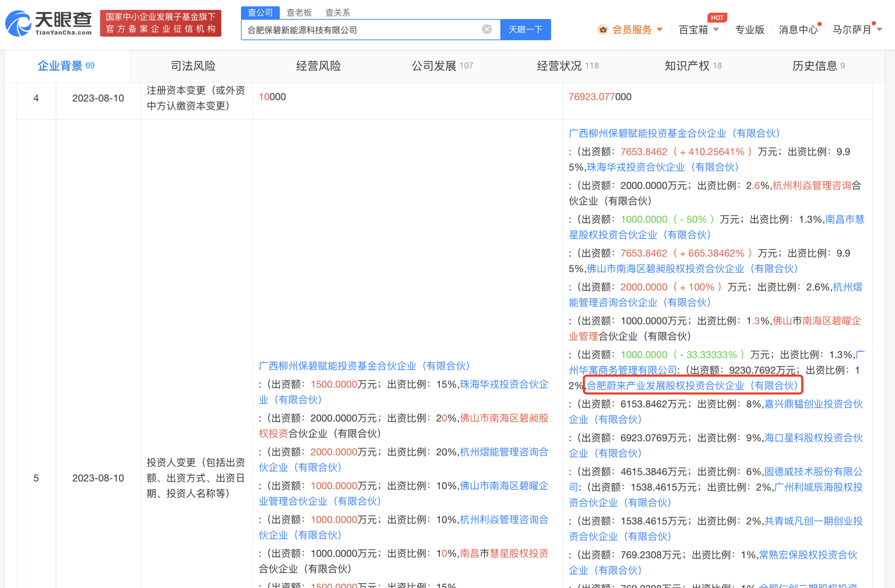
Task: Open 广西柳州保碧赋能投资基金合伙企业 in the right column
Action: pyautogui.click(x=675, y=133)
